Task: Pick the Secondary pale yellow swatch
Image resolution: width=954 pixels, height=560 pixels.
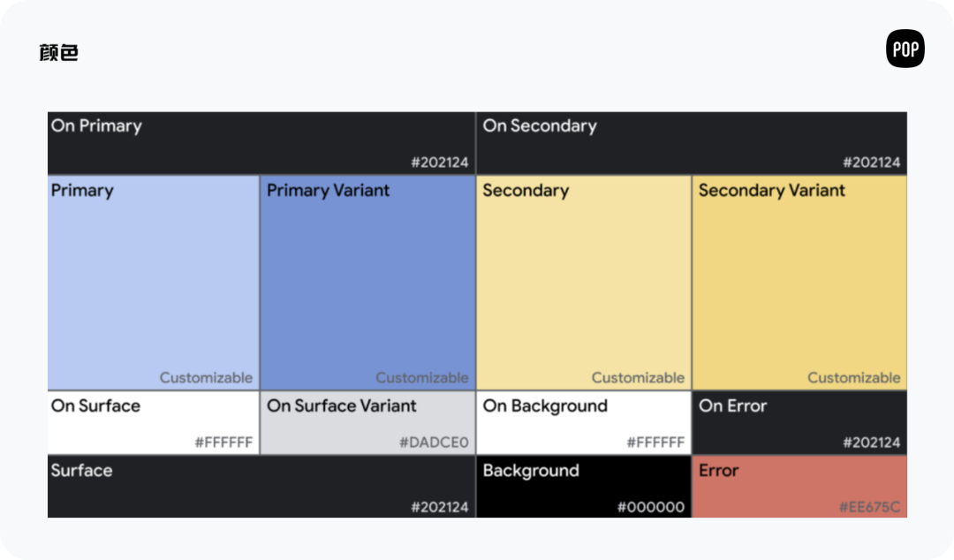Action: 583,283
